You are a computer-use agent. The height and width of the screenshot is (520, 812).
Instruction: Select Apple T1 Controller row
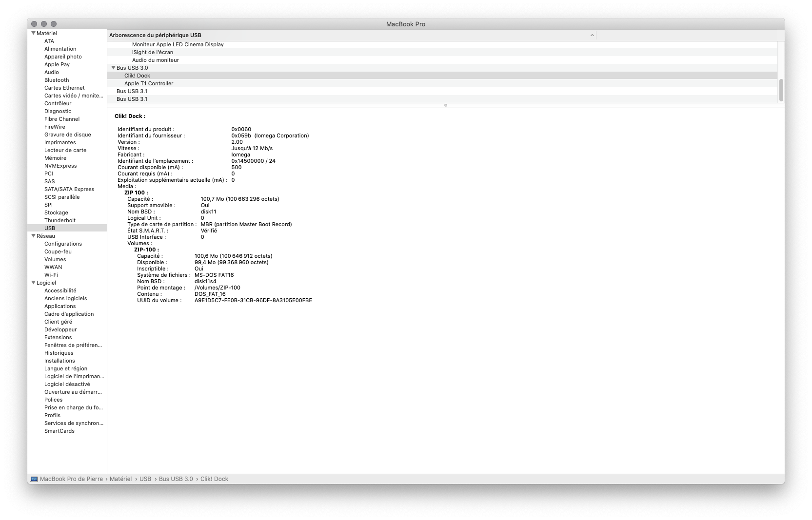pyautogui.click(x=442, y=83)
